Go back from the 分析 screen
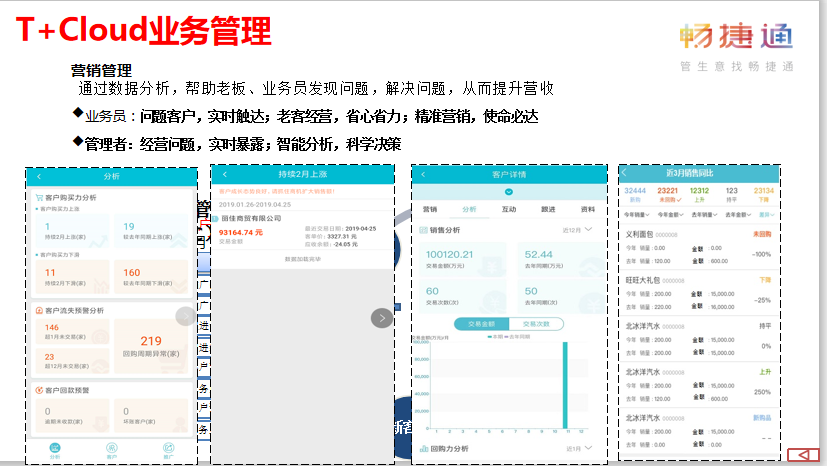The width and height of the screenshot is (827, 466). click(39, 176)
